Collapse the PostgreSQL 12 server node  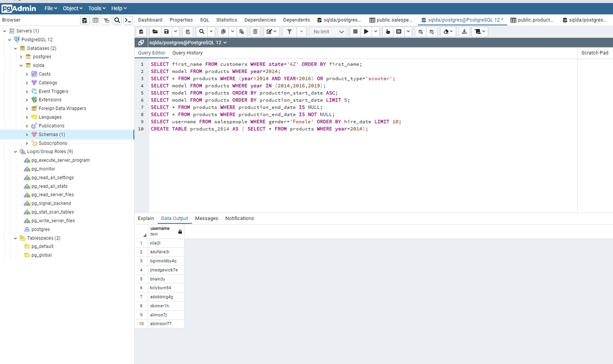tap(10, 39)
